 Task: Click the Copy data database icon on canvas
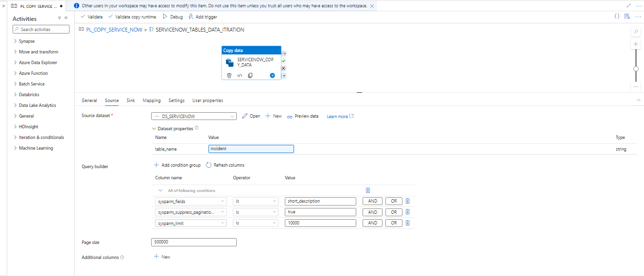click(230, 63)
